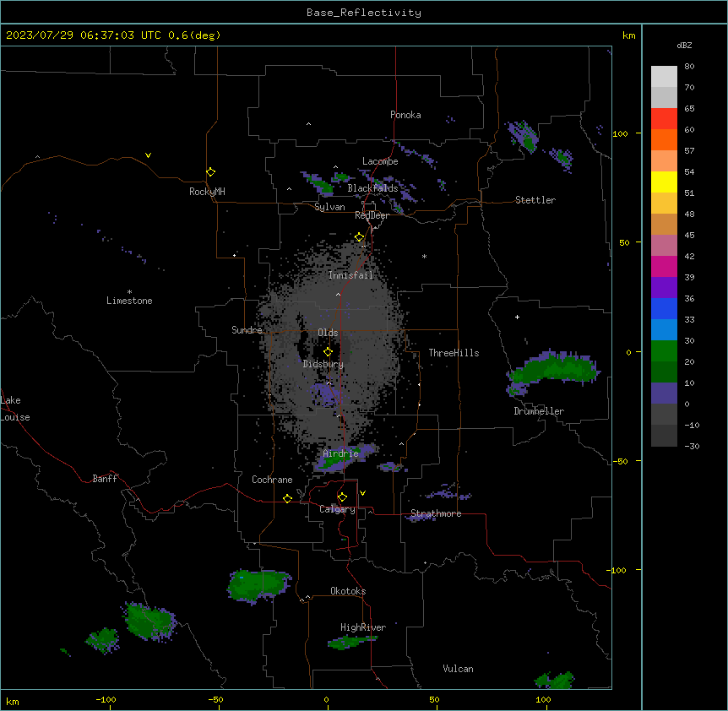Click the RockyMH label
Screen dimensions: 728x711
(x=207, y=192)
